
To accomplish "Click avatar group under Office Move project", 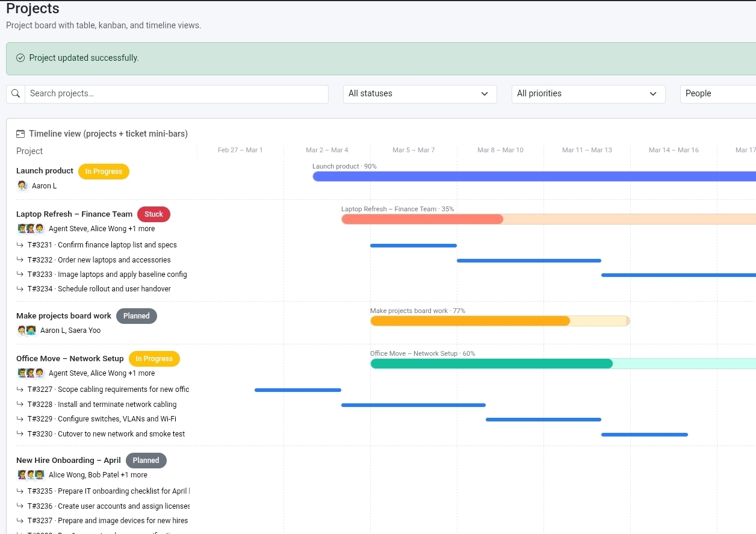I will (x=31, y=373).
